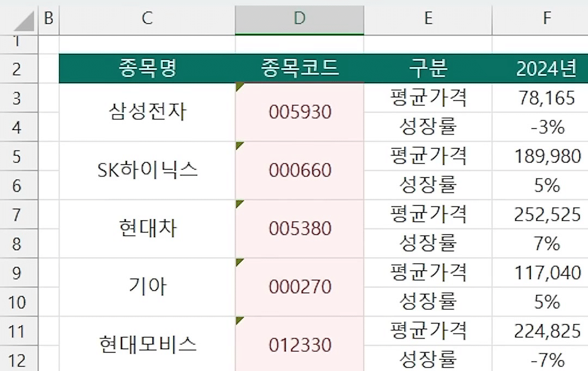
Task: Click the green error indicator on cell 000270
Action: 239,262
